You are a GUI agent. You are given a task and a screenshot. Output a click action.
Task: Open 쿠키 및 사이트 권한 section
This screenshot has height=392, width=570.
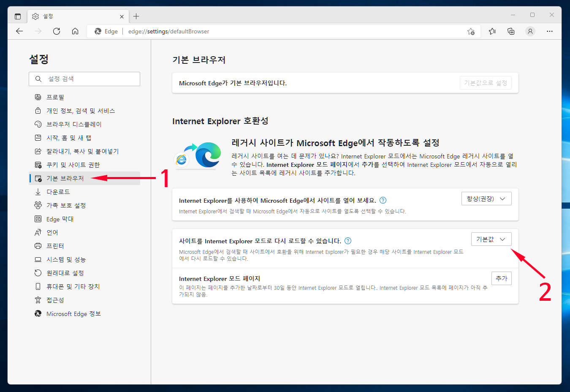[84, 165]
